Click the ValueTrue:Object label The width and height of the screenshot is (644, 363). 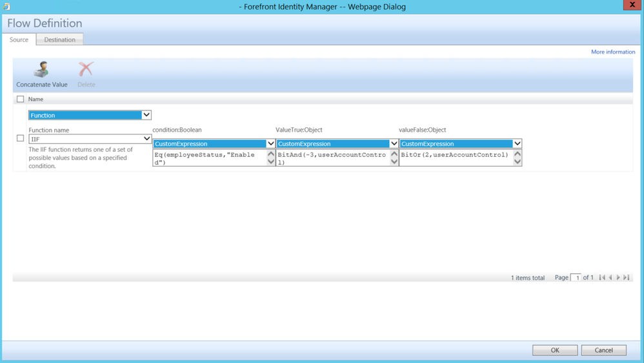coord(299,129)
